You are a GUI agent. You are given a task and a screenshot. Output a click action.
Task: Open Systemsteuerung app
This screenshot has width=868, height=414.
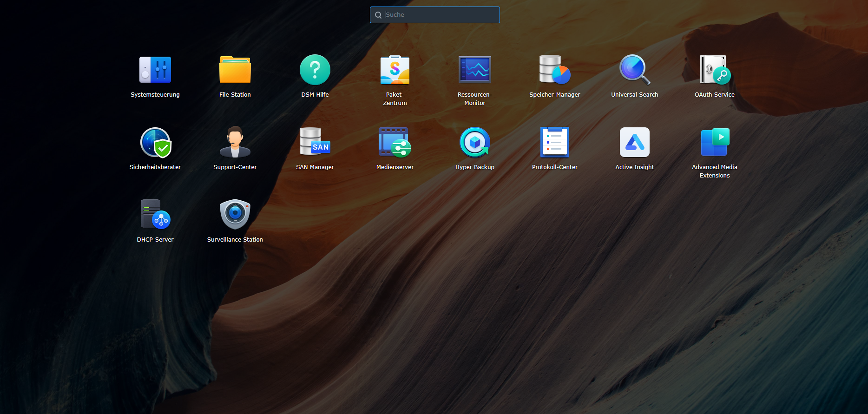click(x=155, y=70)
